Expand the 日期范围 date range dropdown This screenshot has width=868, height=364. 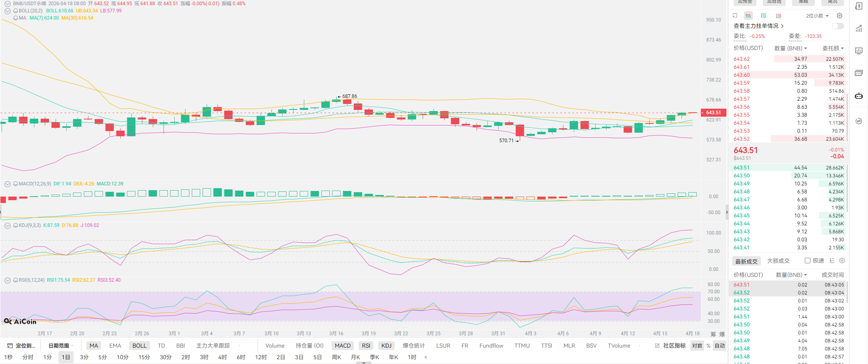tap(61, 346)
